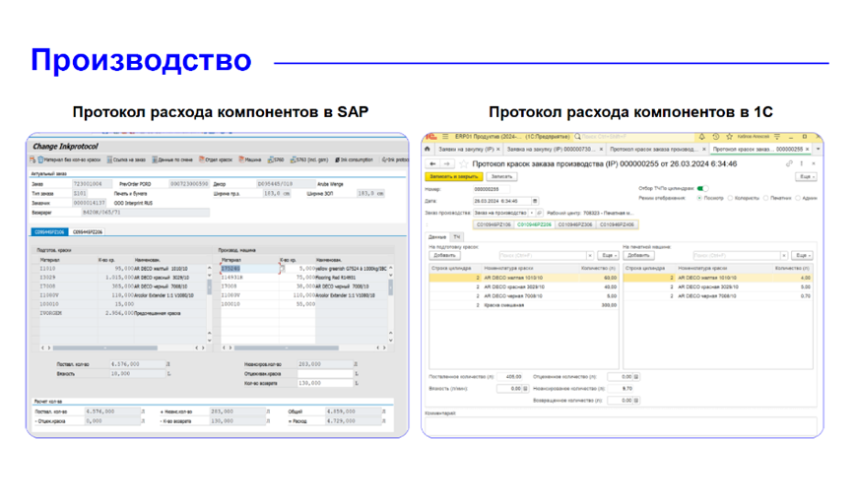Click SAP toolbar Данные по смене
The image size is (855, 504).
pos(172,159)
